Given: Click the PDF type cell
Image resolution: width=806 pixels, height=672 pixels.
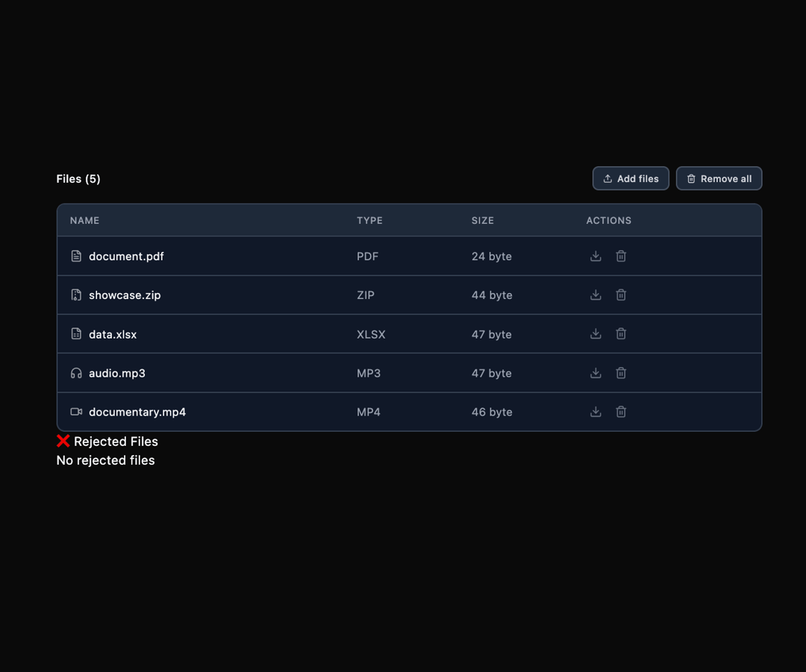Looking at the screenshot, I should [367, 257].
